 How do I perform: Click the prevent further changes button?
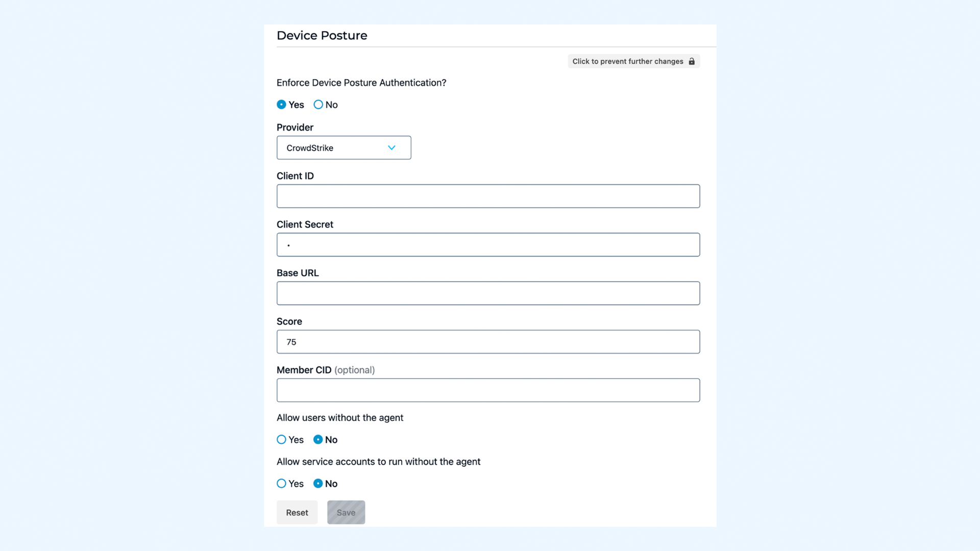(633, 61)
